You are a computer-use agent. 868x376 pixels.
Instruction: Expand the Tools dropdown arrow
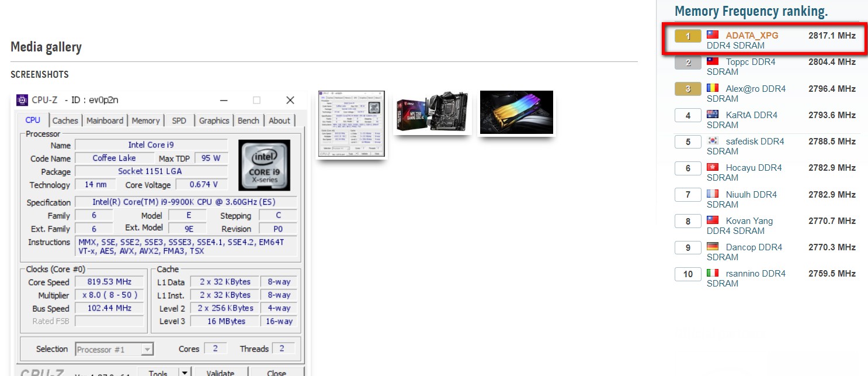tap(184, 372)
